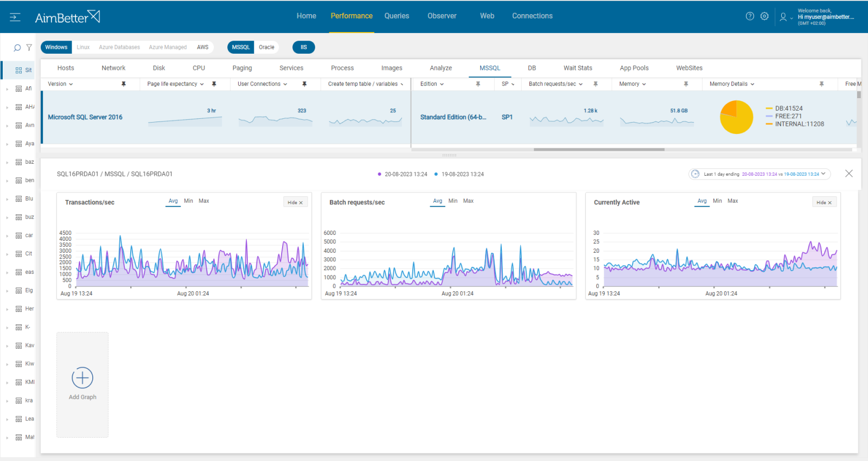Click the AimBetter logo
Viewport: 868px width, 461px height.
[67, 17]
